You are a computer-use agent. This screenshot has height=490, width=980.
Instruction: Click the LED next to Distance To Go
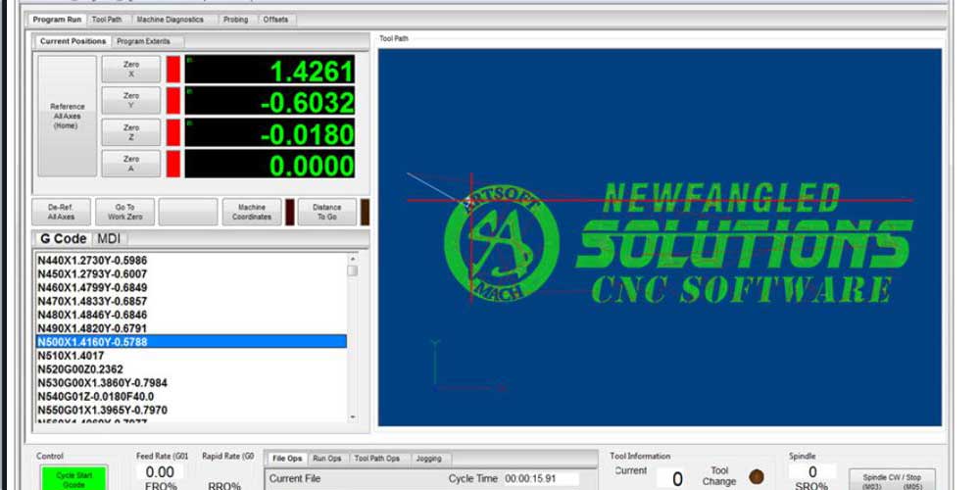(365, 212)
